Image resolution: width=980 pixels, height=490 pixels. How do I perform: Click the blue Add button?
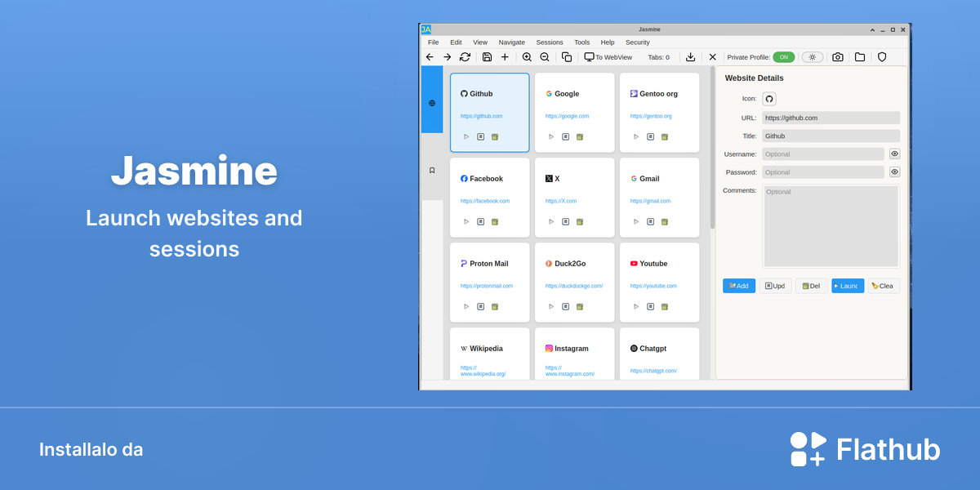(739, 286)
